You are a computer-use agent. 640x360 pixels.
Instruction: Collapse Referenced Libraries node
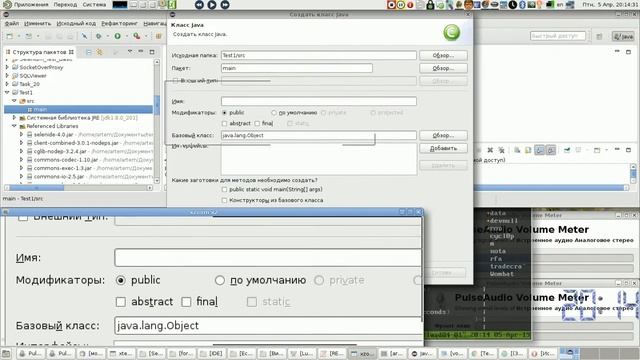coord(14,126)
